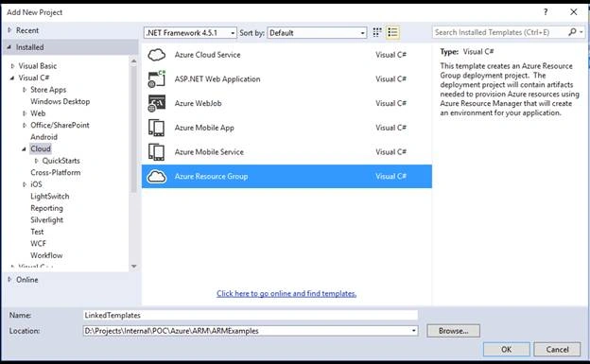Open the .NET Framework 4.5.1 dropdown
The height and width of the screenshot is (364, 590).
coord(190,33)
